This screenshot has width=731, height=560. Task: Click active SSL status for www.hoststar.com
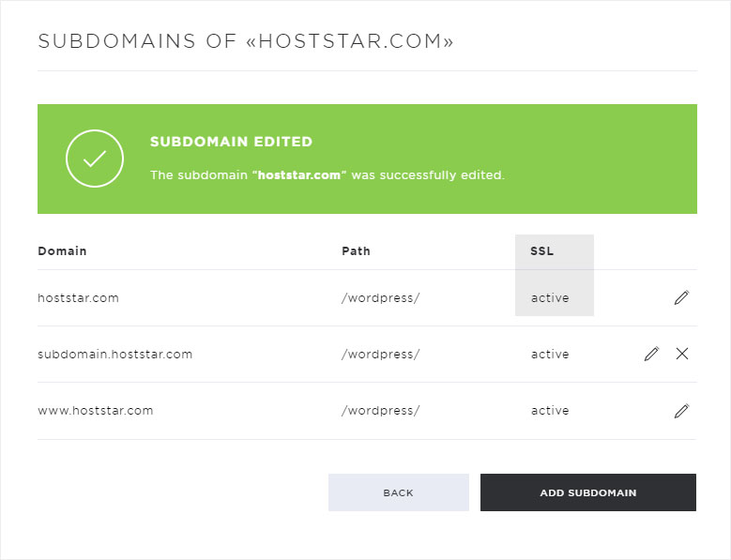(x=550, y=411)
